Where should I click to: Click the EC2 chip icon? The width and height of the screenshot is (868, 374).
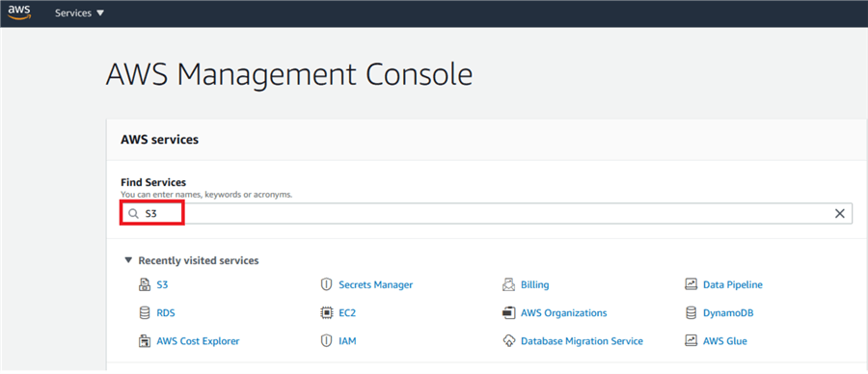click(326, 313)
